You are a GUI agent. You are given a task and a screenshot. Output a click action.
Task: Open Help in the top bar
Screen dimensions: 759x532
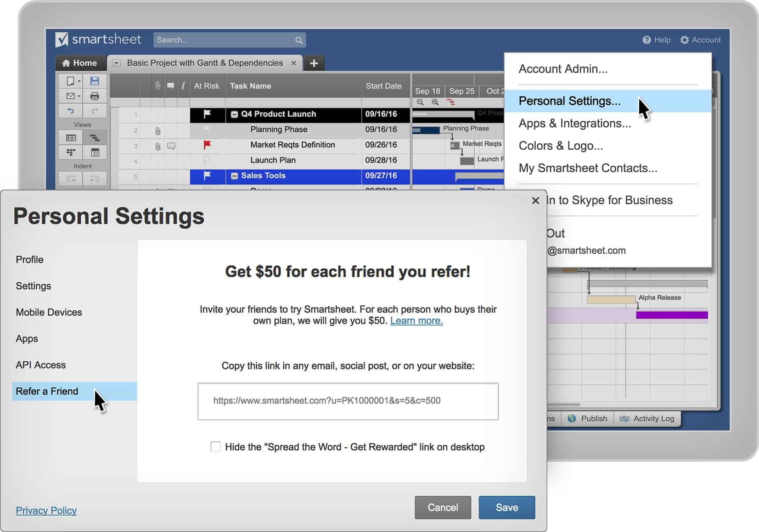[x=656, y=40]
